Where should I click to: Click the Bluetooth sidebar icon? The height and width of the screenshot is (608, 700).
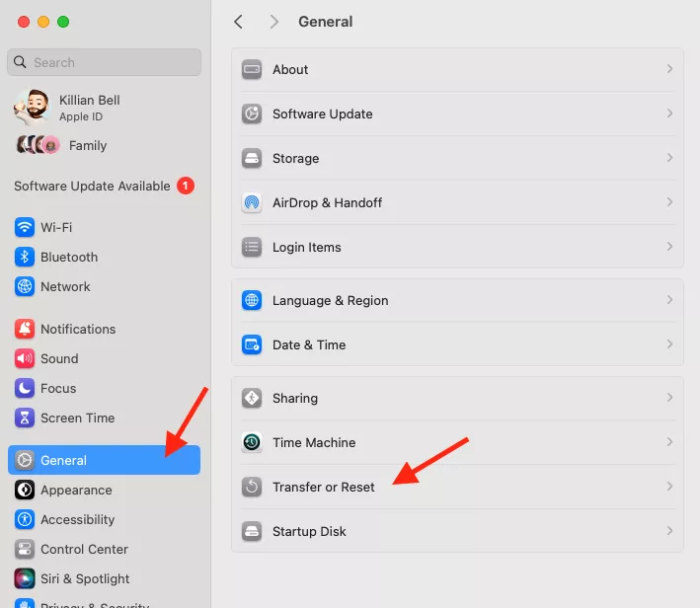pyautogui.click(x=25, y=257)
